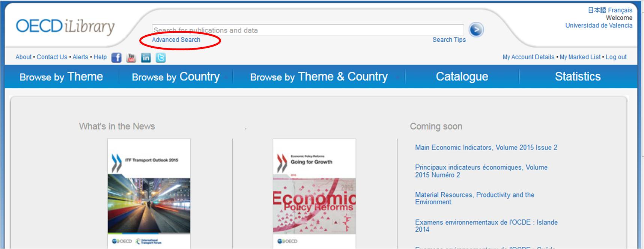644x249 pixels.
Task: Click the Welcome text
Action: click(x=619, y=18)
